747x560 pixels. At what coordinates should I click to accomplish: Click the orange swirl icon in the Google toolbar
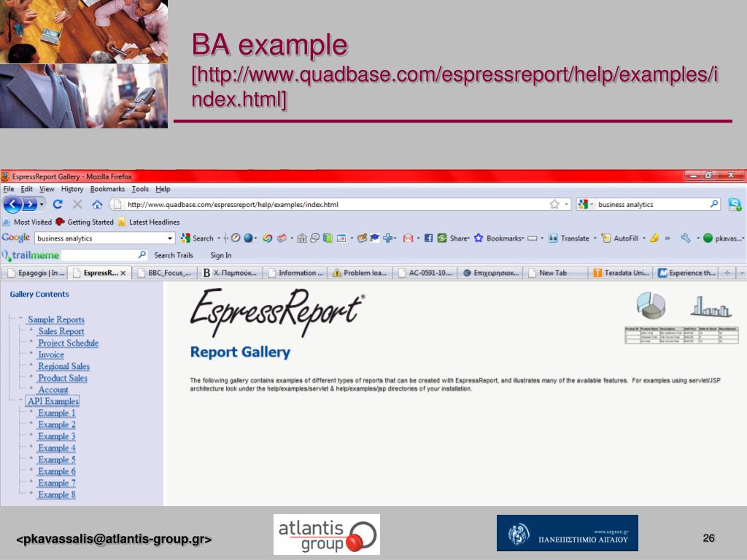[x=267, y=238]
